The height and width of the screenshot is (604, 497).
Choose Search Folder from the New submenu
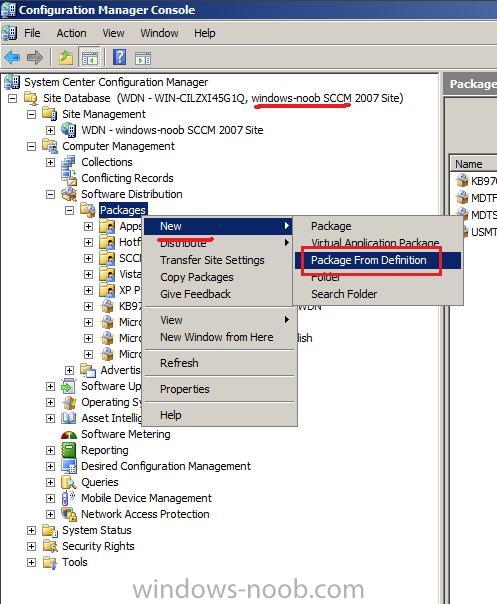click(x=344, y=294)
